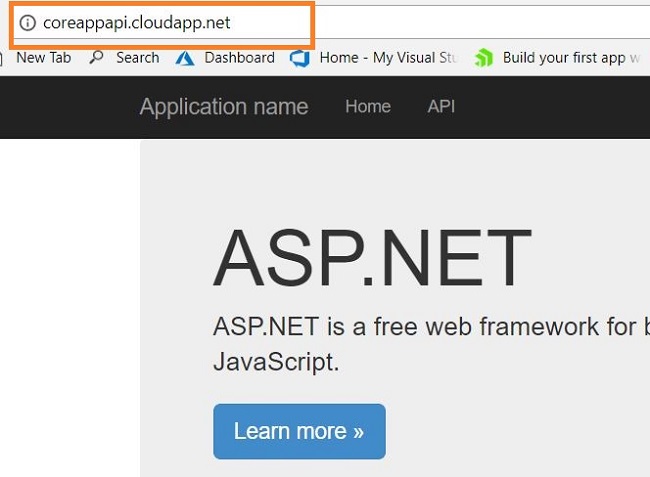Click the site information icon in address bar
This screenshot has height=477, width=650.
point(28,23)
